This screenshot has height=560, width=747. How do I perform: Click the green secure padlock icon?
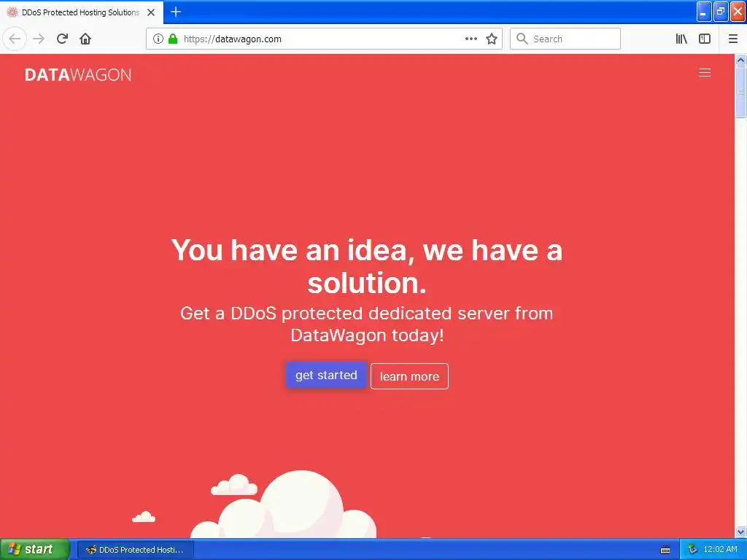click(x=173, y=39)
